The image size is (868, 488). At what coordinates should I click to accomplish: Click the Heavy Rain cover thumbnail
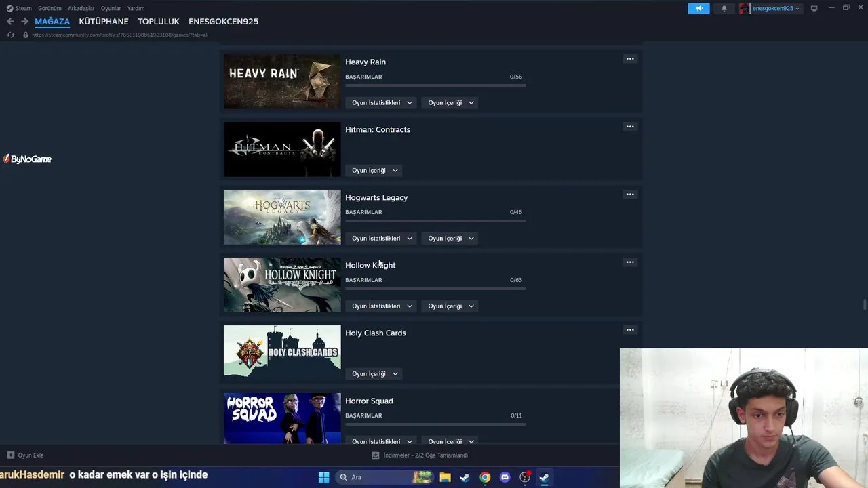[282, 81]
